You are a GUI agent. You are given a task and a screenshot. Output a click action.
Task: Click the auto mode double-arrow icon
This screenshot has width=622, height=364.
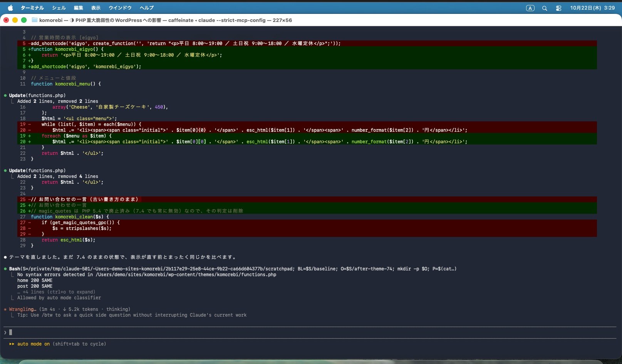coord(12,344)
